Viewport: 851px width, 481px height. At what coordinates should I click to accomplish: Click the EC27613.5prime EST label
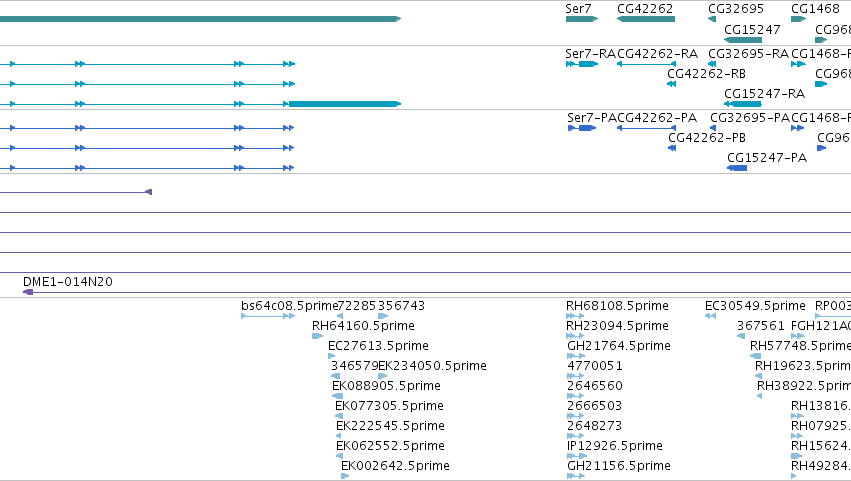(x=378, y=346)
